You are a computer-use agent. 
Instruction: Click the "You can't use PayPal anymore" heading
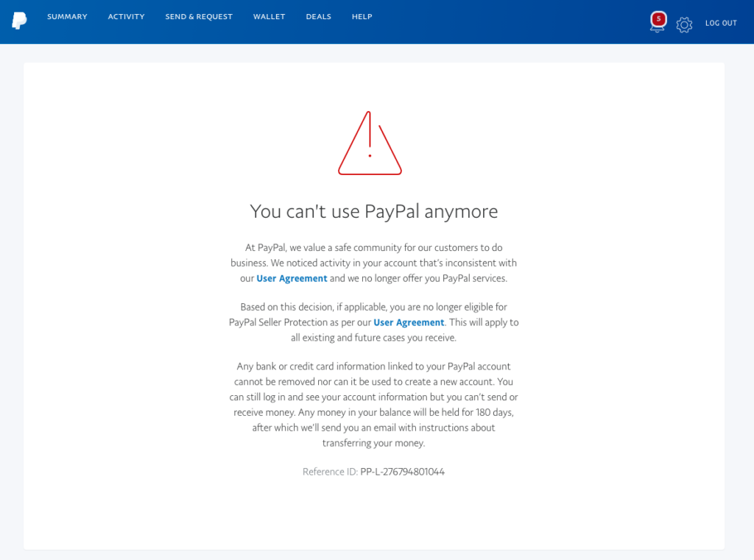tap(373, 211)
